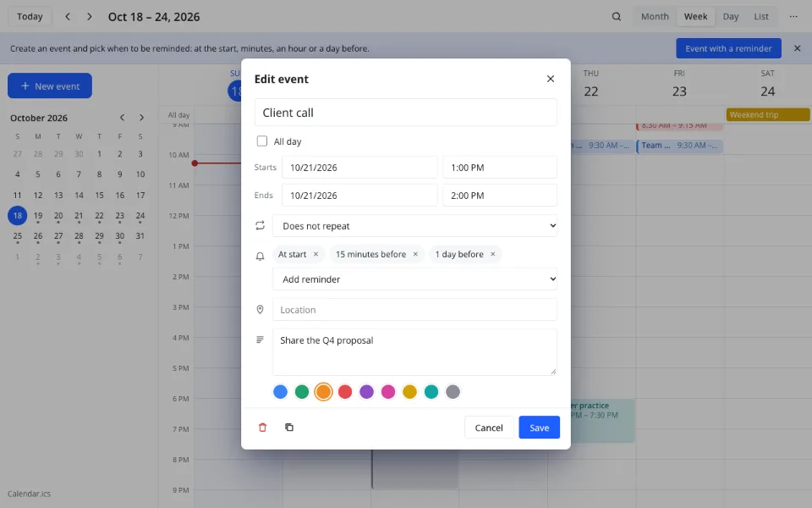Click the THU 22 day header
This screenshot has height=508, width=812.
591,84
